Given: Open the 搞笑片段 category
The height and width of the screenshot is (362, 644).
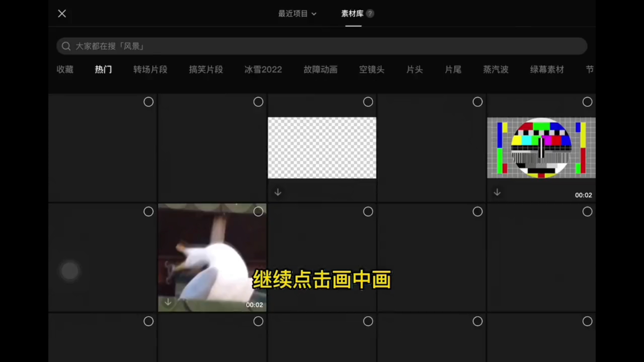Looking at the screenshot, I should 206,69.
